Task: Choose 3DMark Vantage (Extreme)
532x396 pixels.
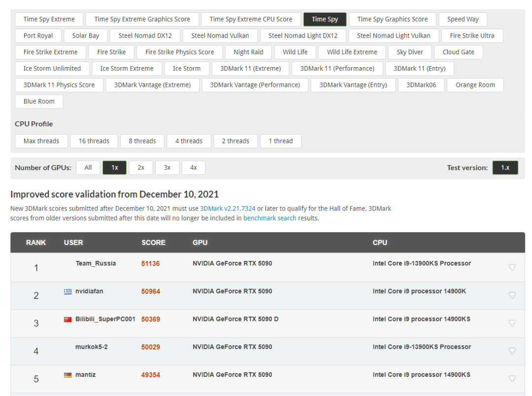Action: tap(152, 85)
